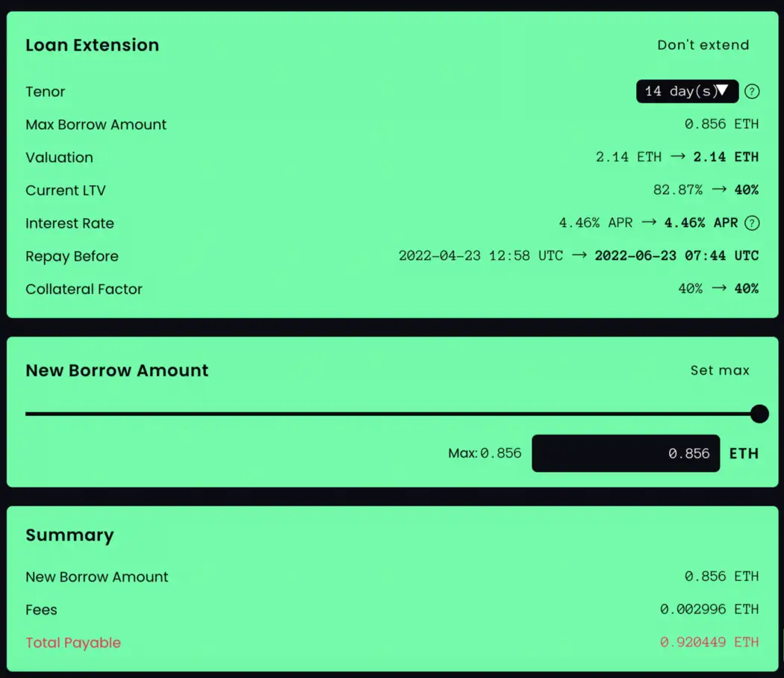This screenshot has height=678, width=784.
Task: Click the 0.002996 ETH fees value
Action: point(709,609)
